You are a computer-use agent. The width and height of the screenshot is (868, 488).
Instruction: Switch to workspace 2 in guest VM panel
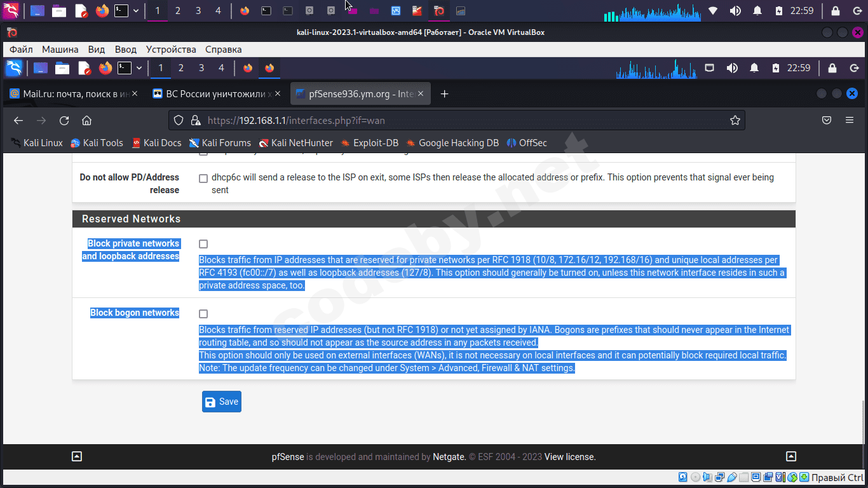(181, 68)
